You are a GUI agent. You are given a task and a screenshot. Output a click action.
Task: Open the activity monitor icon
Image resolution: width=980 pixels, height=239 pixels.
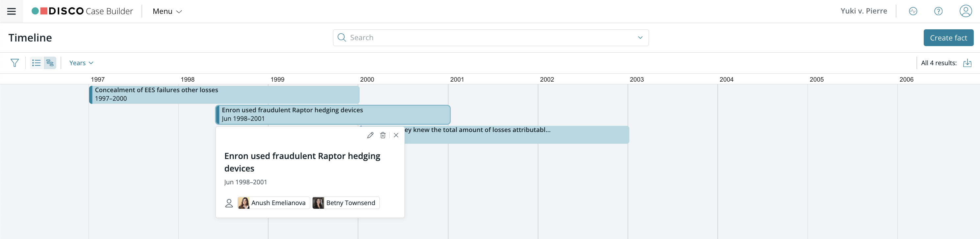point(913,12)
